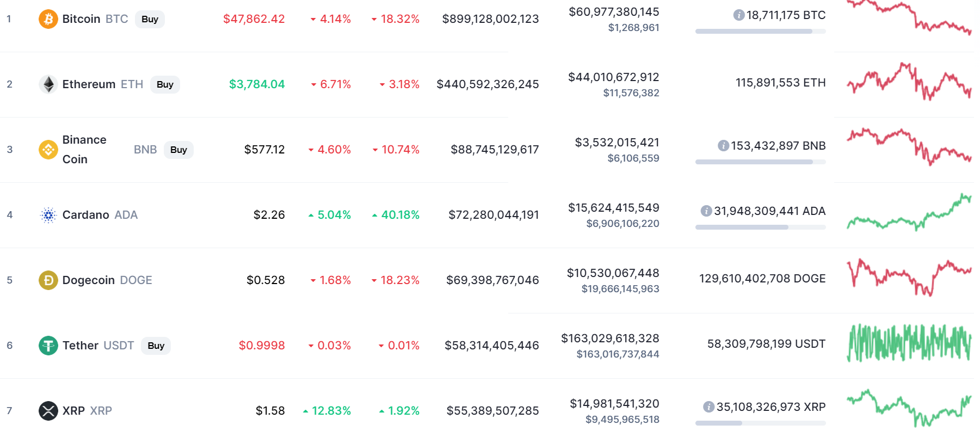Viewport: 980px width, 437px height.
Task: Click the Bitcoin logo icon
Action: point(48,19)
